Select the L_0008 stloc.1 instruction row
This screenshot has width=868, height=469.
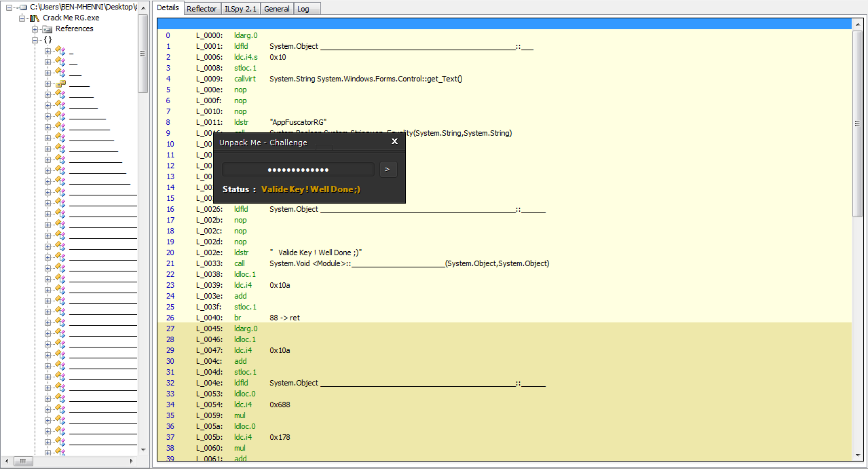point(504,68)
